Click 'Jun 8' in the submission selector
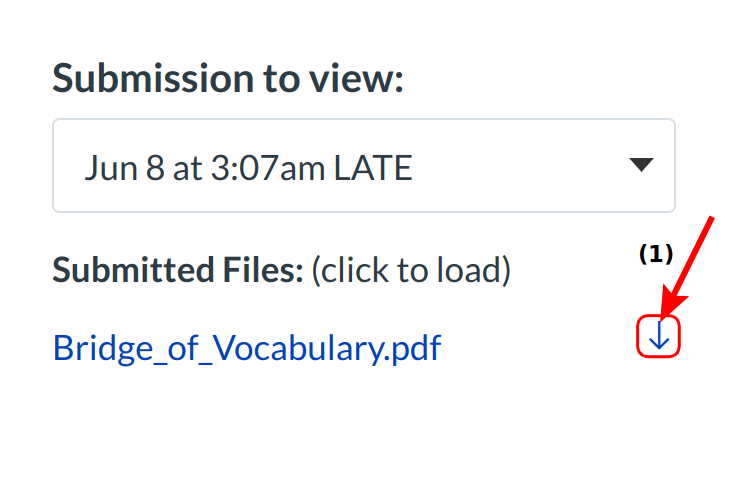 click(x=125, y=167)
